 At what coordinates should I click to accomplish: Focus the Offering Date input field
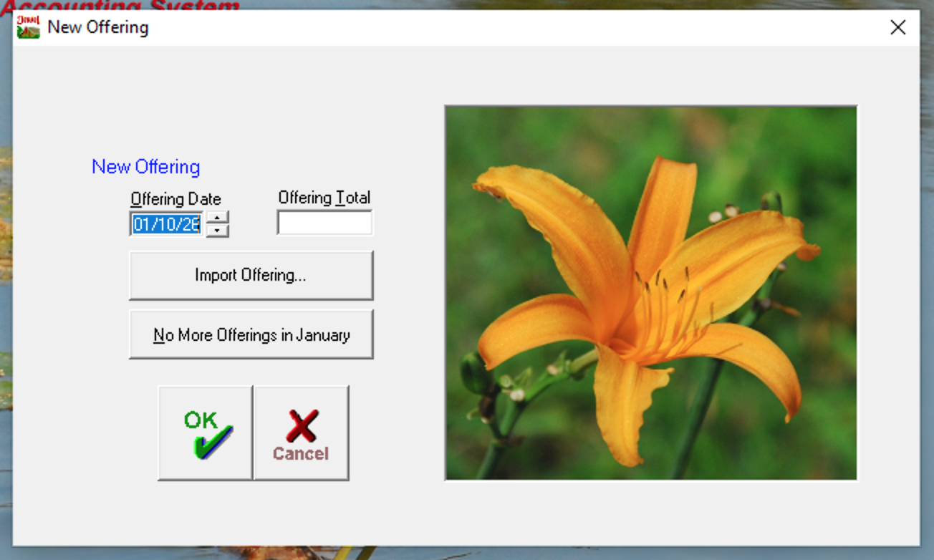(x=166, y=224)
